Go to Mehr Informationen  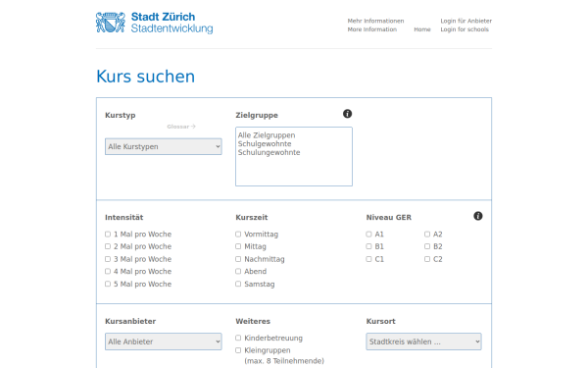coord(375,21)
